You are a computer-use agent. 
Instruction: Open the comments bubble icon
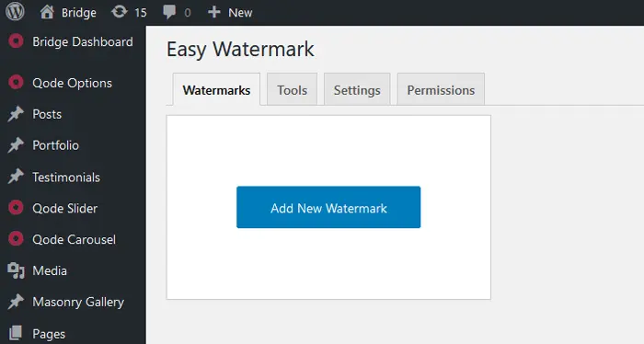pos(169,12)
